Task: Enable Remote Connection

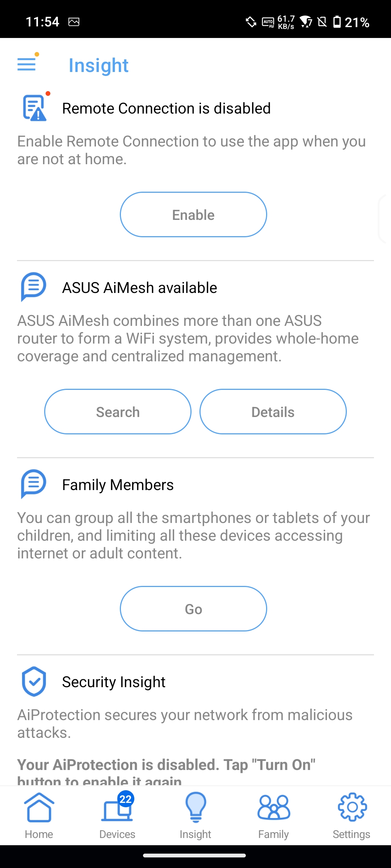Action: [x=193, y=214]
